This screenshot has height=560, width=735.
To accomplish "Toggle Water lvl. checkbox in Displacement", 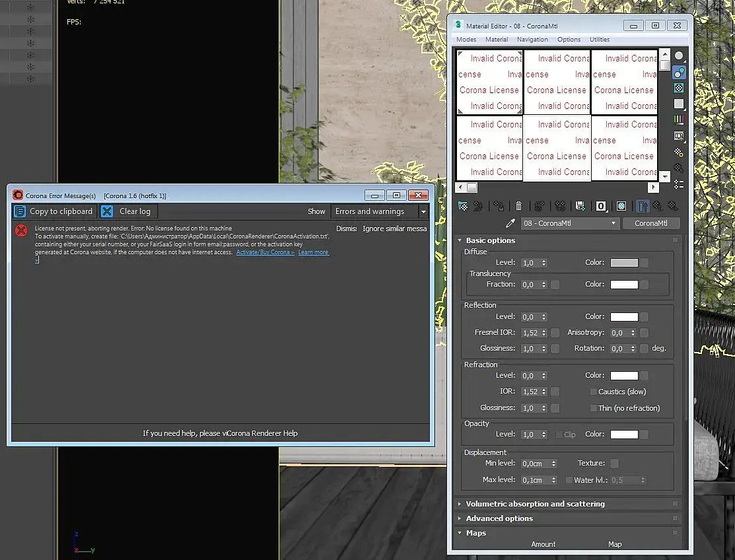I will (x=569, y=480).
